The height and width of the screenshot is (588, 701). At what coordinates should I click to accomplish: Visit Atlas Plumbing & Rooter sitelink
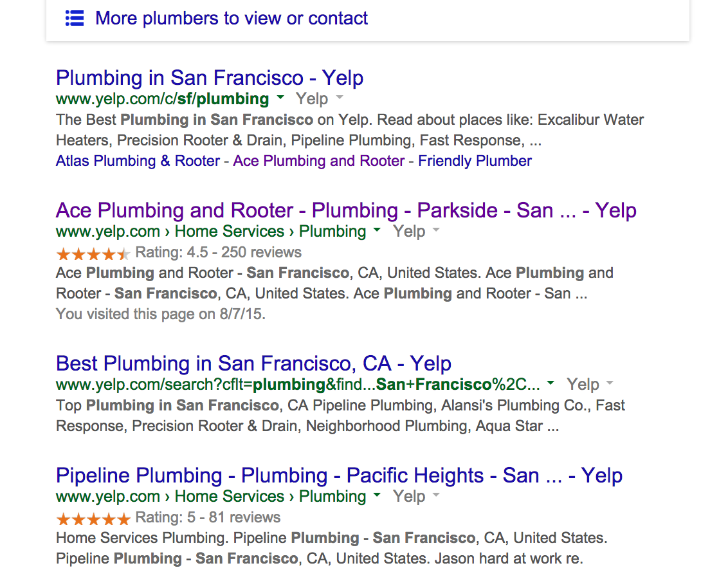pyautogui.click(x=138, y=161)
